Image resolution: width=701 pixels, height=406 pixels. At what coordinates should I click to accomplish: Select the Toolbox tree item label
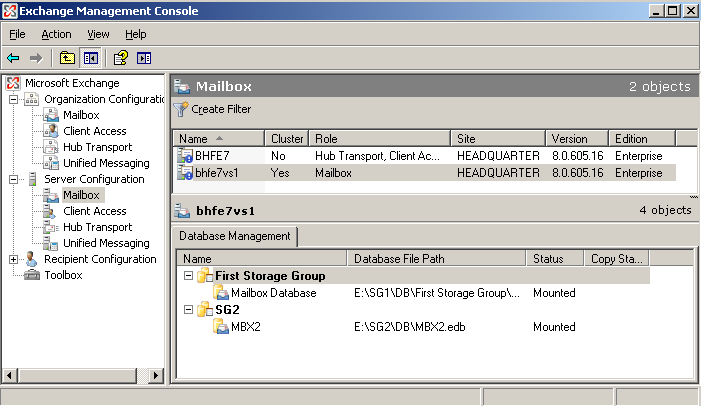63,275
